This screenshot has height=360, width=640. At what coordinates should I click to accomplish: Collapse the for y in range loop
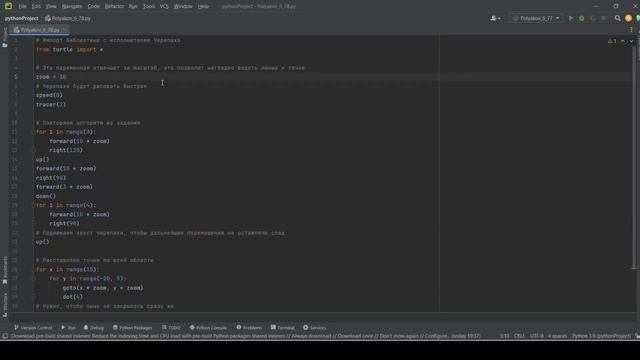coord(33,279)
